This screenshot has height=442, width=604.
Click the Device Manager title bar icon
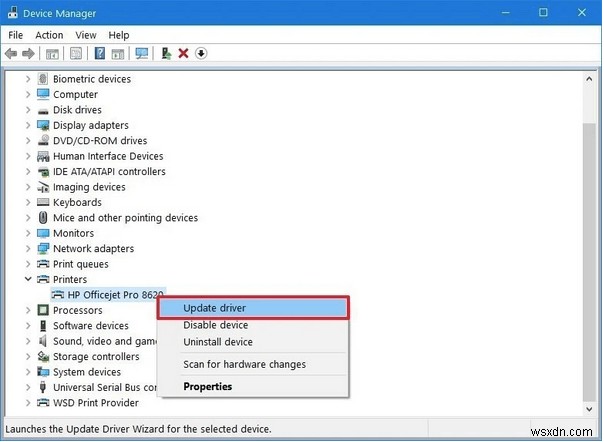pyautogui.click(x=12, y=13)
